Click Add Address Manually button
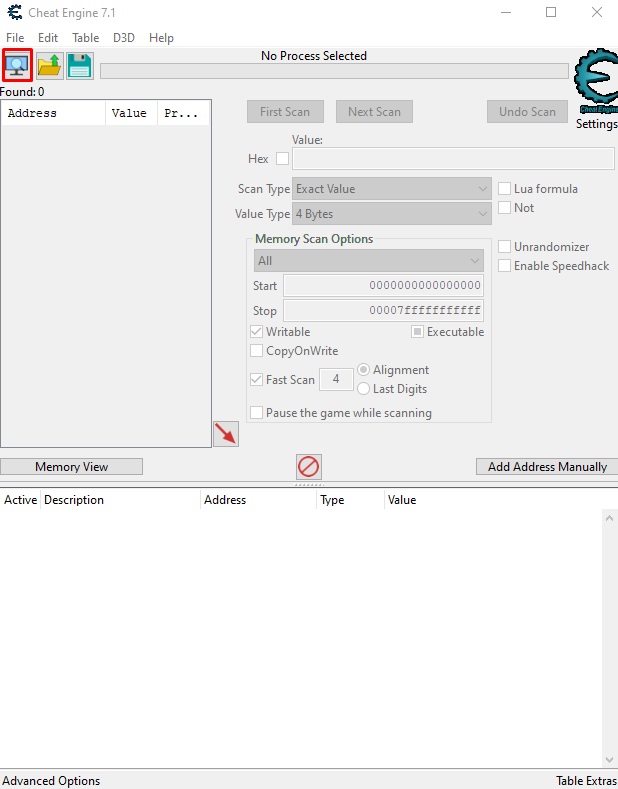The image size is (618, 789). pos(546,467)
